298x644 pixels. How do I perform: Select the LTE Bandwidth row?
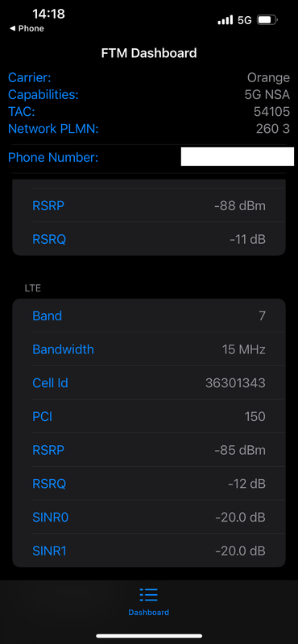(x=149, y=349)
